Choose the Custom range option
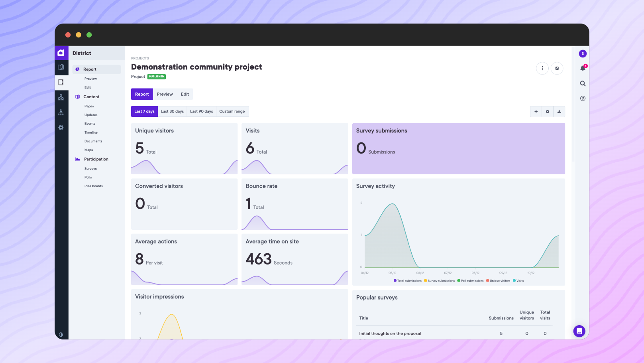The height and width of the screenshot is (363, 644). (232, 111)
